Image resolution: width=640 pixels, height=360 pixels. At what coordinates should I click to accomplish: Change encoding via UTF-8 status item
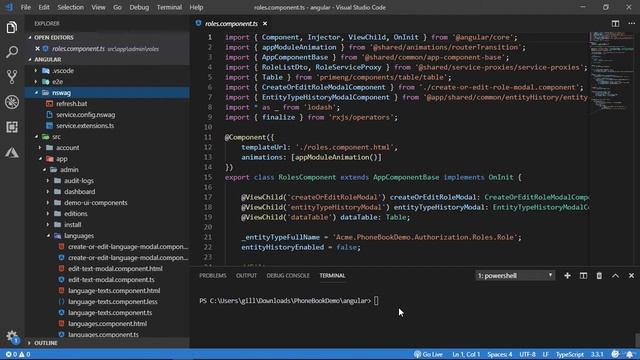click(527, 354)
